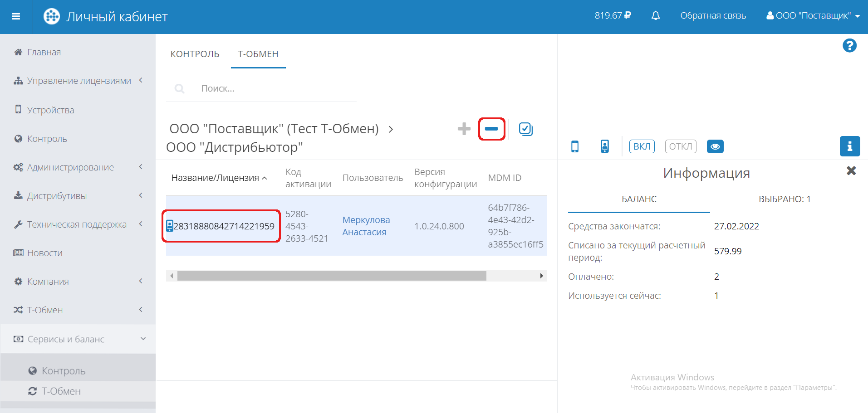Click the hamburger menu icon

pyautogui.click(x=16, y=17)
